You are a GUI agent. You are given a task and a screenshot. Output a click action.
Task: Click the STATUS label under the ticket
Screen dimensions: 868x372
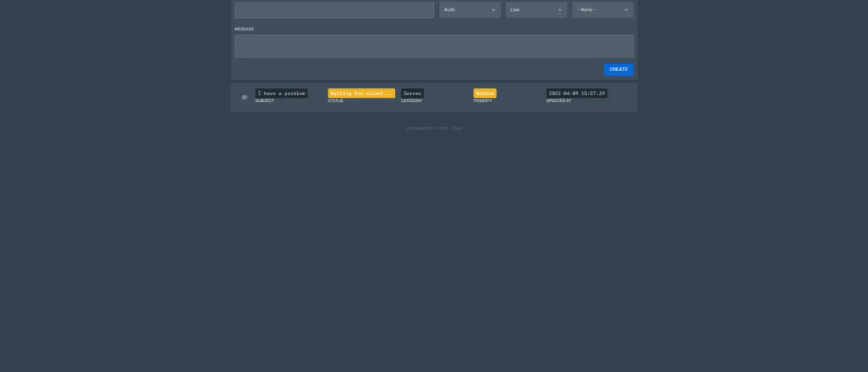coord(336,101)
